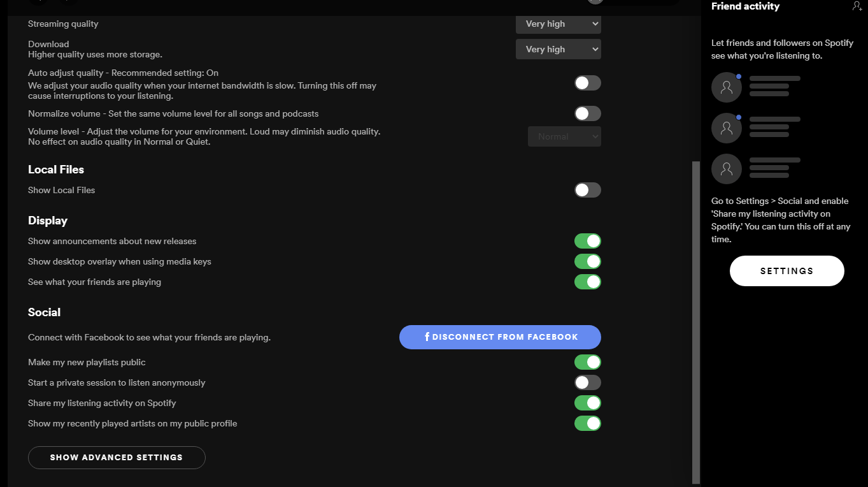Click the second friend avatar placeholder

(727, 128)
